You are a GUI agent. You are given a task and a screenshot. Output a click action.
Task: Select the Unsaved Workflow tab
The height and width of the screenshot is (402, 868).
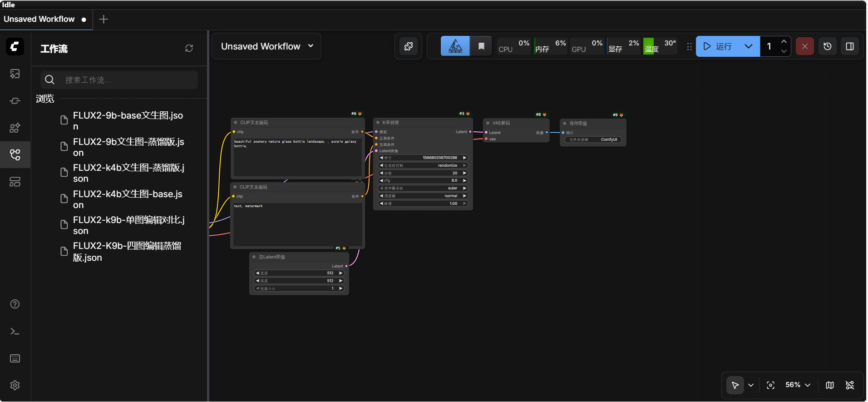point(39,19)
